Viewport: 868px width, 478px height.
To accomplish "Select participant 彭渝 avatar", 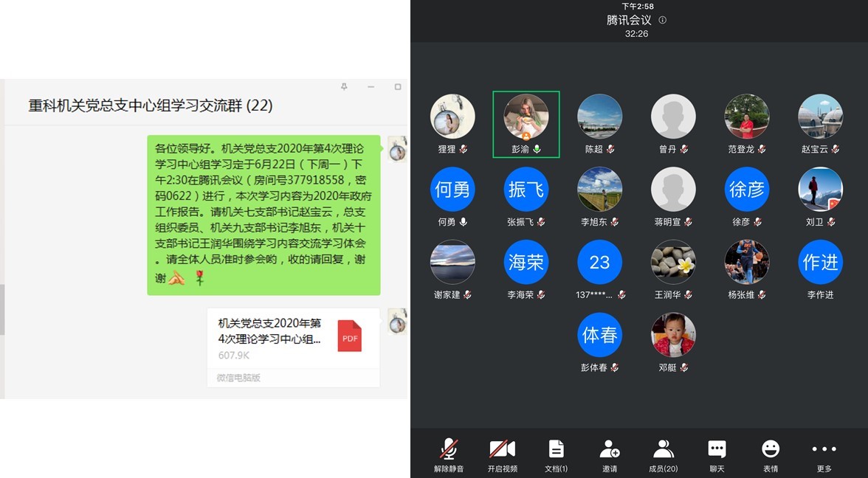I will tap(526, 117).
